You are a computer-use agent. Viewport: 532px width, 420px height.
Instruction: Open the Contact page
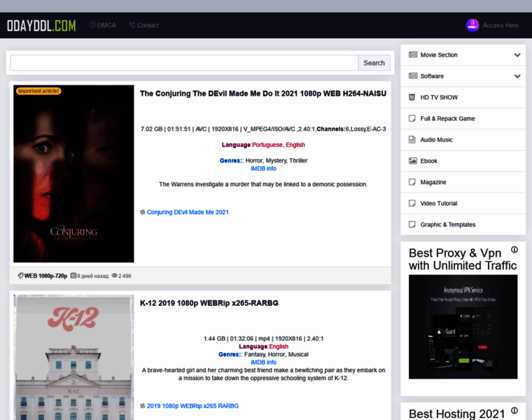tap(148, 25)
